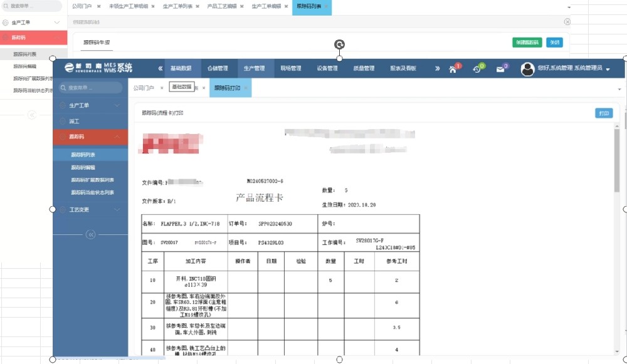Close the 生产工单编辑 tab
Screen dimensions: 627x364
286,6
